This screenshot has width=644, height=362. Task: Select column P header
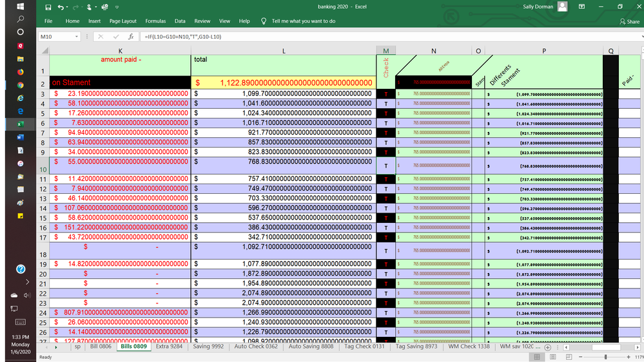[544, 51]
